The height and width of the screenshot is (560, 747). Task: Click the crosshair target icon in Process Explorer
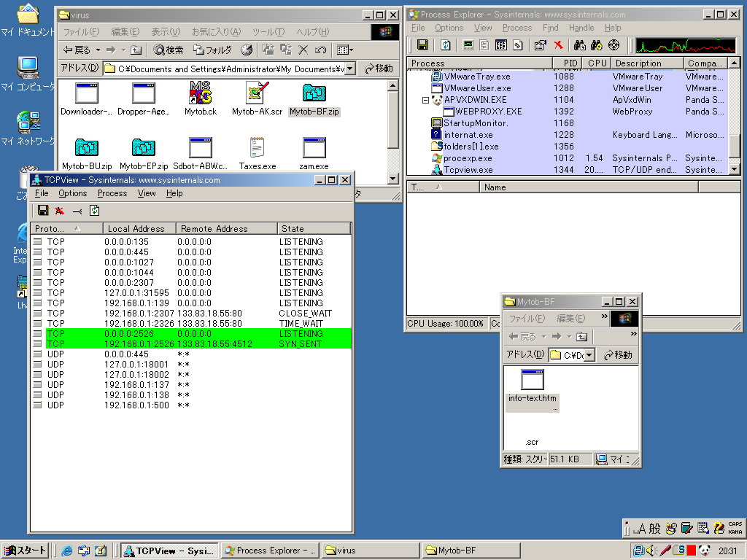tap(614, 45)
